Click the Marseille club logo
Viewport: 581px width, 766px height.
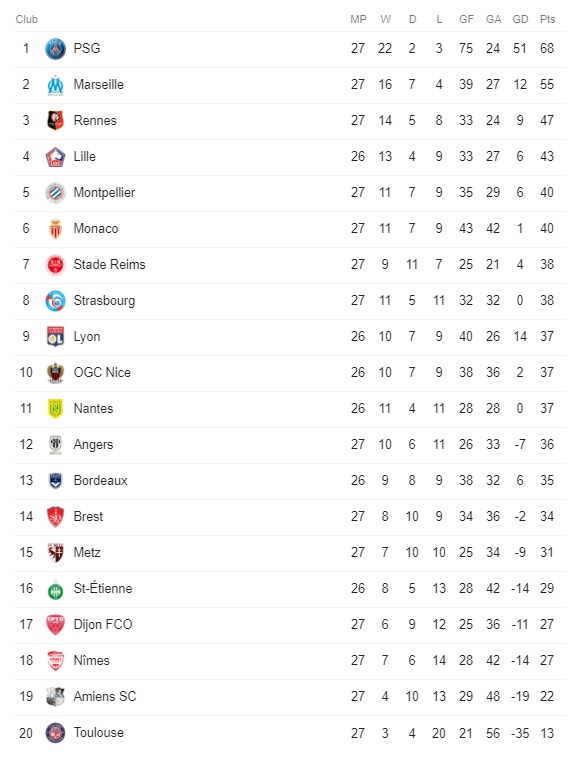coord(55,85)
